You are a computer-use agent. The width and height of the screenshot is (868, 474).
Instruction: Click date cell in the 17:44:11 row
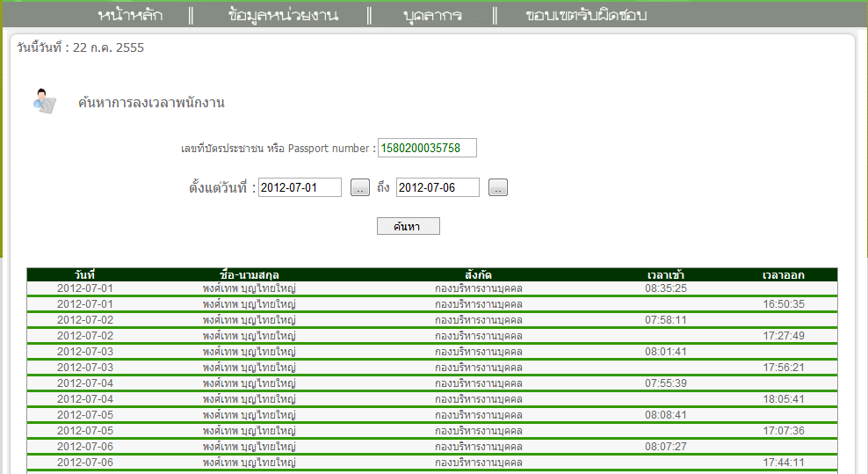[84, 462]
